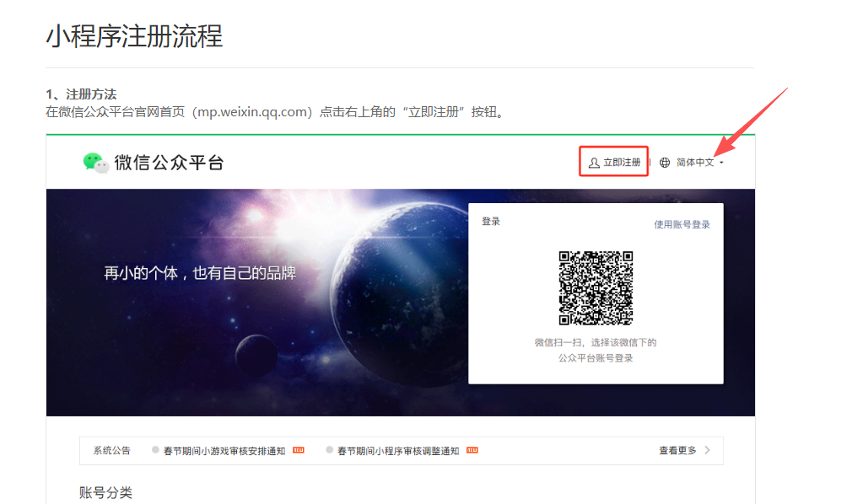Click the 公众平台账号登录 text under QR code
Screen dimensions: 847x504
(x=596, y=358)
